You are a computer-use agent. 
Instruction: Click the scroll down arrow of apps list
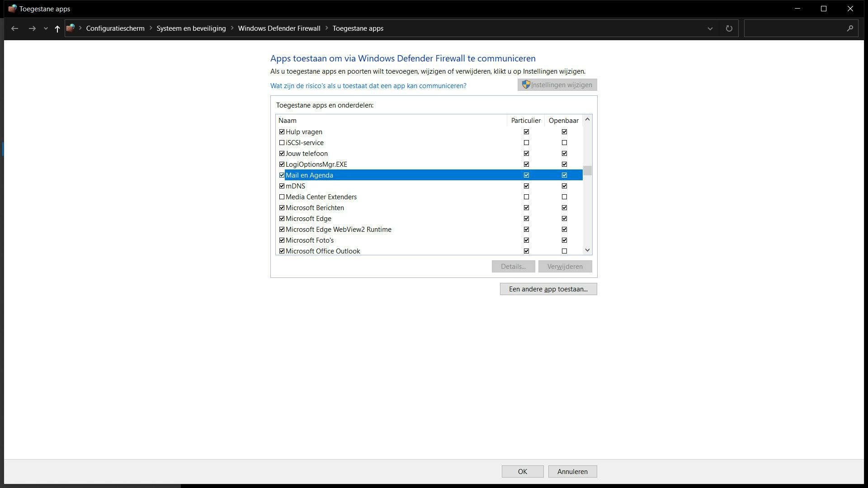point(587,250)
